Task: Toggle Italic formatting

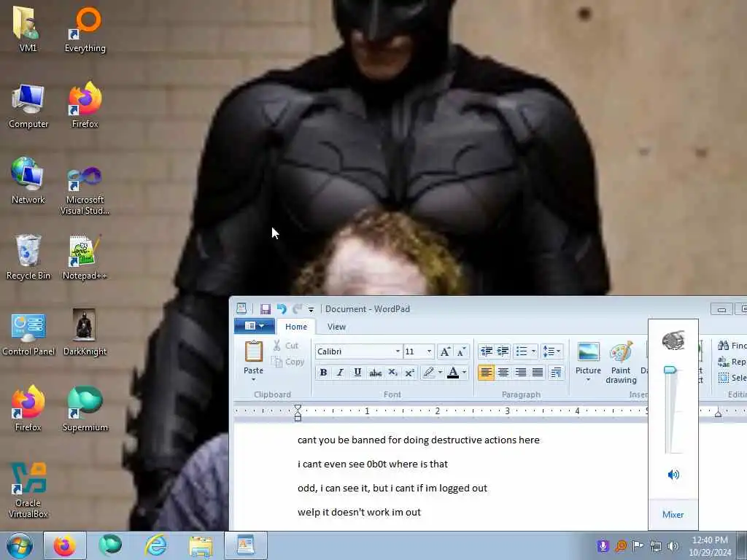Action: click(x=340, y=373)
